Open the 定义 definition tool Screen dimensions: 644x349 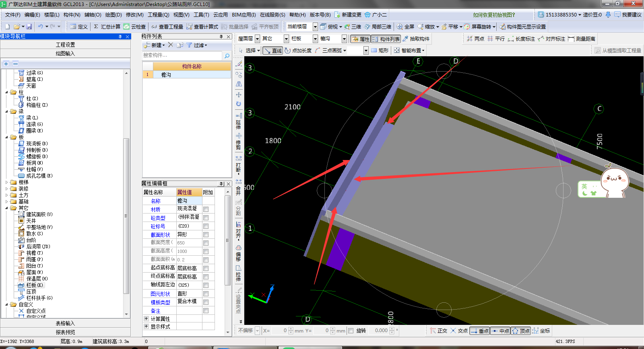(79, 27)
